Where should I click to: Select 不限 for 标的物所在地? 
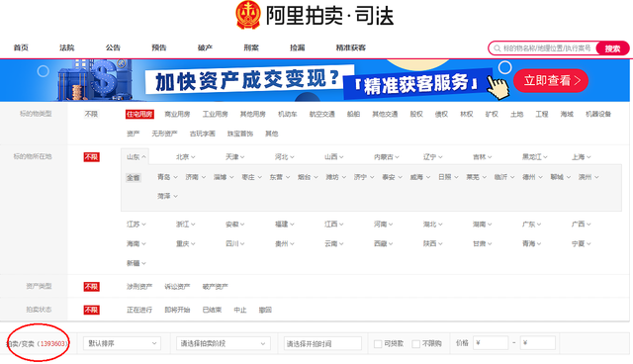coord(92,157)
